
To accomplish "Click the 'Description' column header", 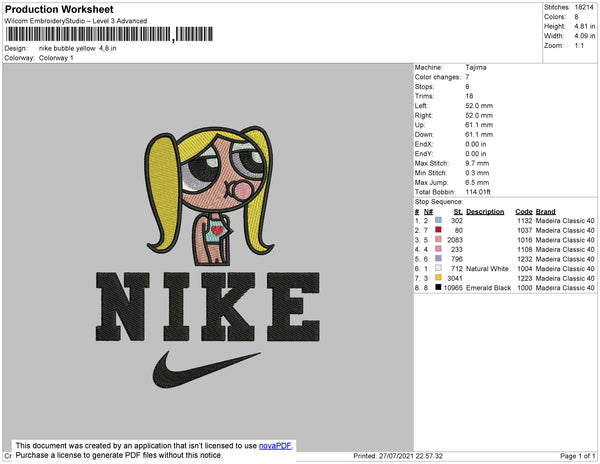I will (x=485, y=212).
